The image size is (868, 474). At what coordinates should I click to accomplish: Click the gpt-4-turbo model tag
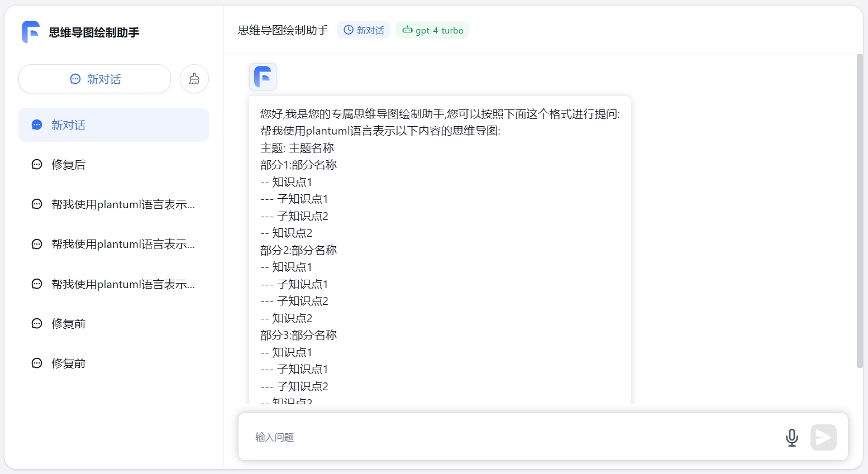[x=432, y=30]
